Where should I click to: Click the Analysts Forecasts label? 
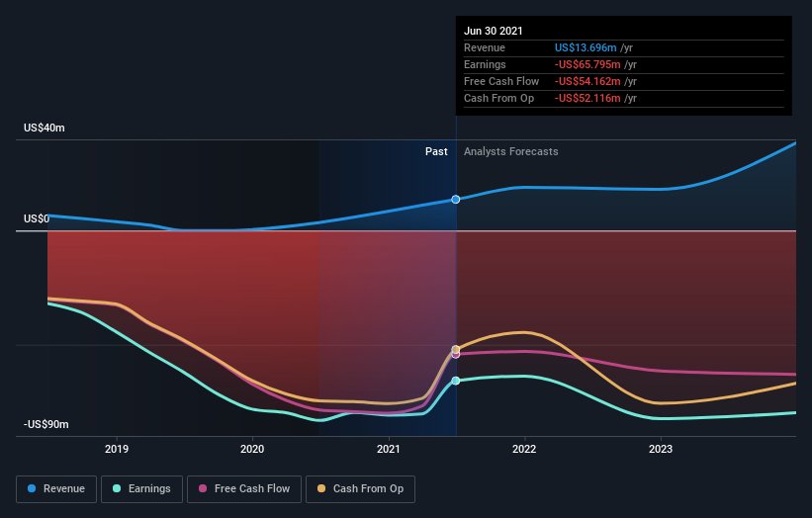click(x=511, y=151)
